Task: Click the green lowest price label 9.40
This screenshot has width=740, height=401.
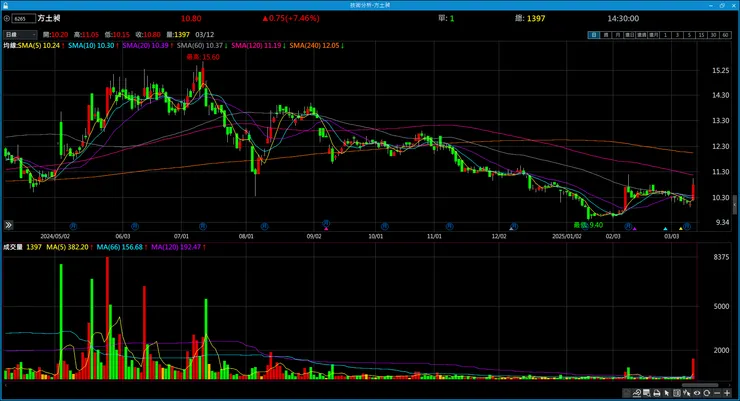Action: coord(588,225)
